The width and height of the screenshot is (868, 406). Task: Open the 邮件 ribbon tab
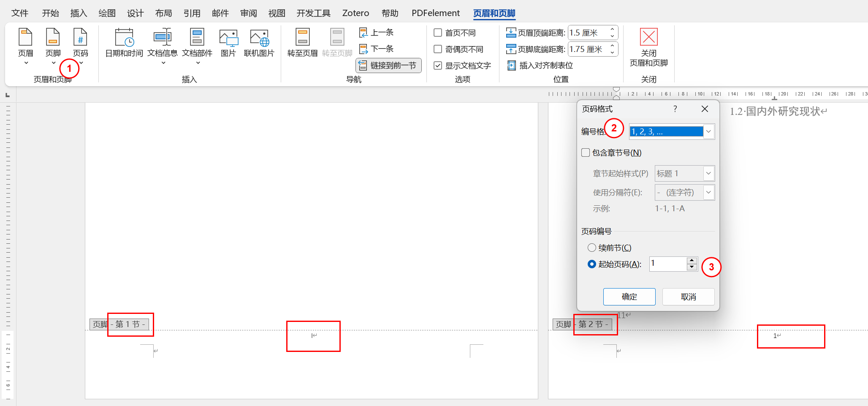click(x=220, y=13)
